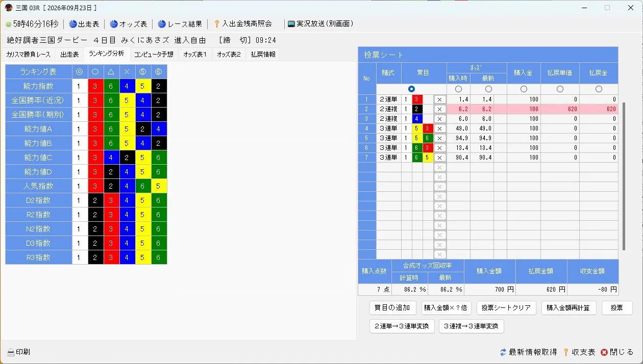
Task: Switch to ランキング分析 tab
Action: coord(106,54)
